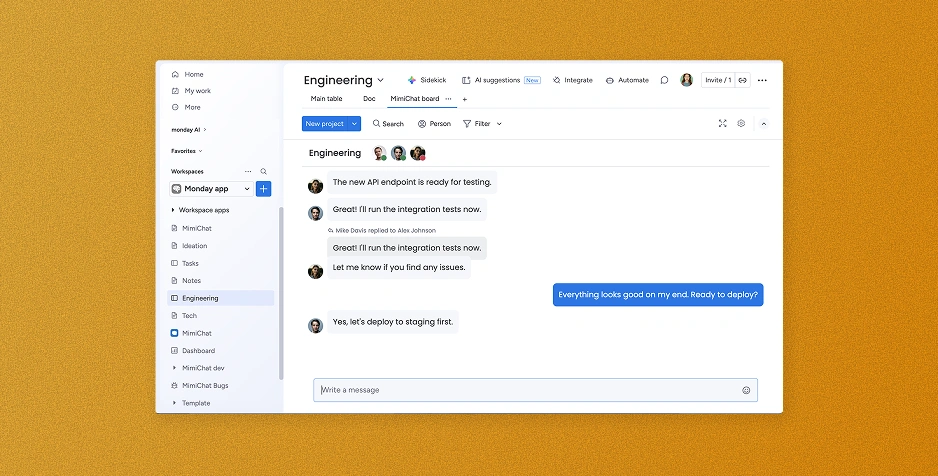Open board view settings gear
The width and height of the screenshot is (938, 476).
741,124
